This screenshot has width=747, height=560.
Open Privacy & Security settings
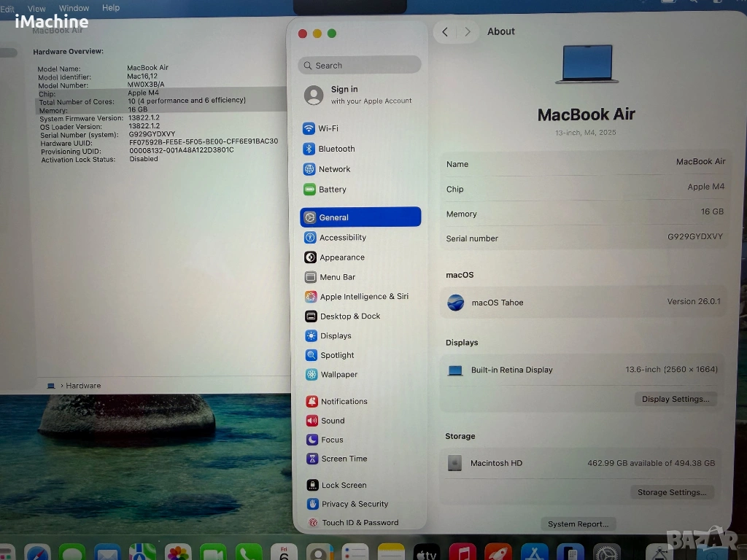(355, 504)
